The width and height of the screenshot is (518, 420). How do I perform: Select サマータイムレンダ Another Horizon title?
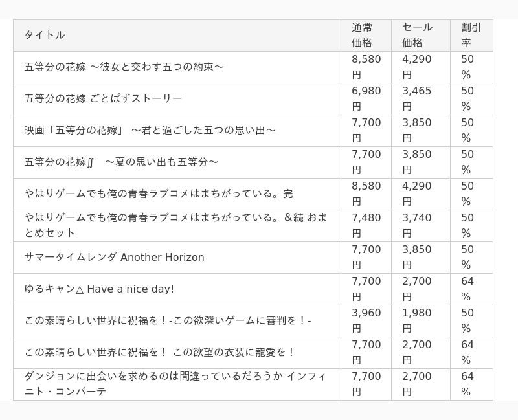(x=114, y=257)
